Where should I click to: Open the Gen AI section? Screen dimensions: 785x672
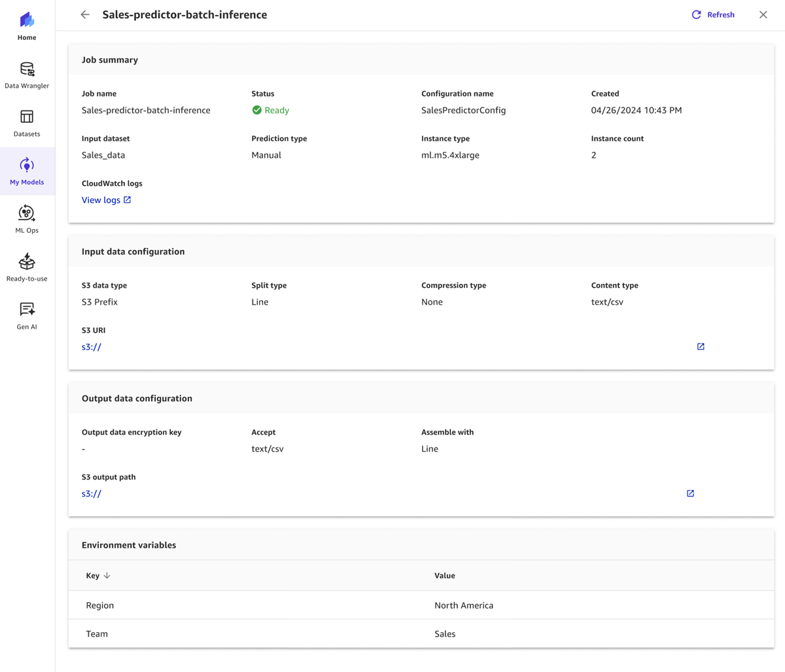26,313
